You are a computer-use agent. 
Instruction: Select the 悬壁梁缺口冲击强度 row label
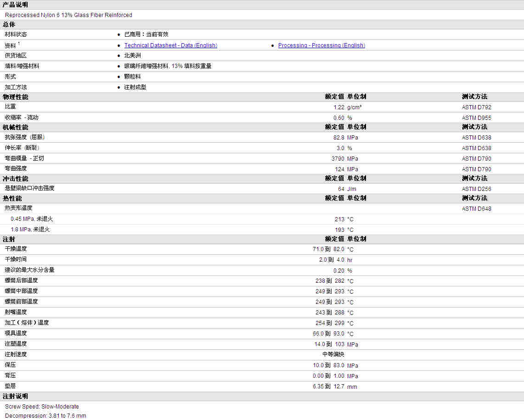pyautogui.click(x=29, y=188)
